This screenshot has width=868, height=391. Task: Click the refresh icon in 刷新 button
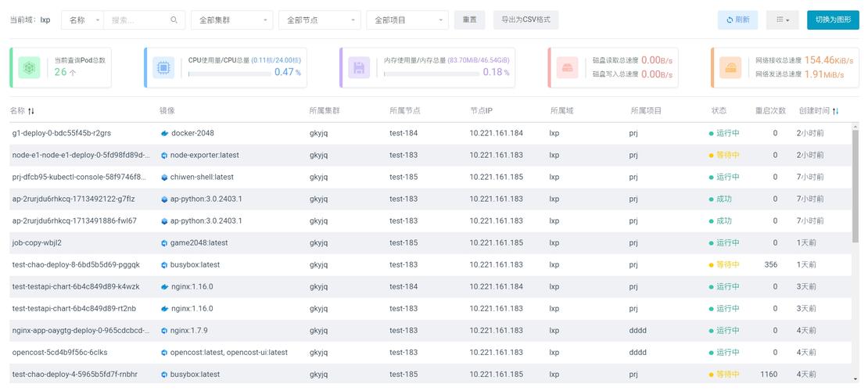(730, 20)
